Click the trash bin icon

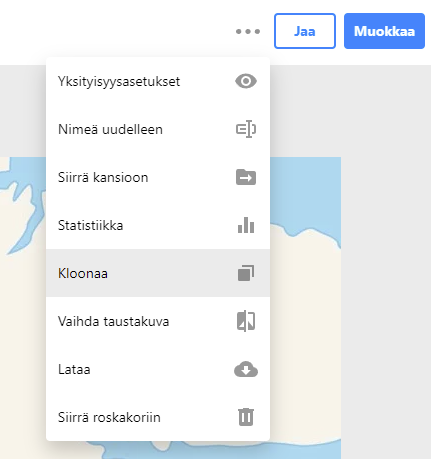246,417
